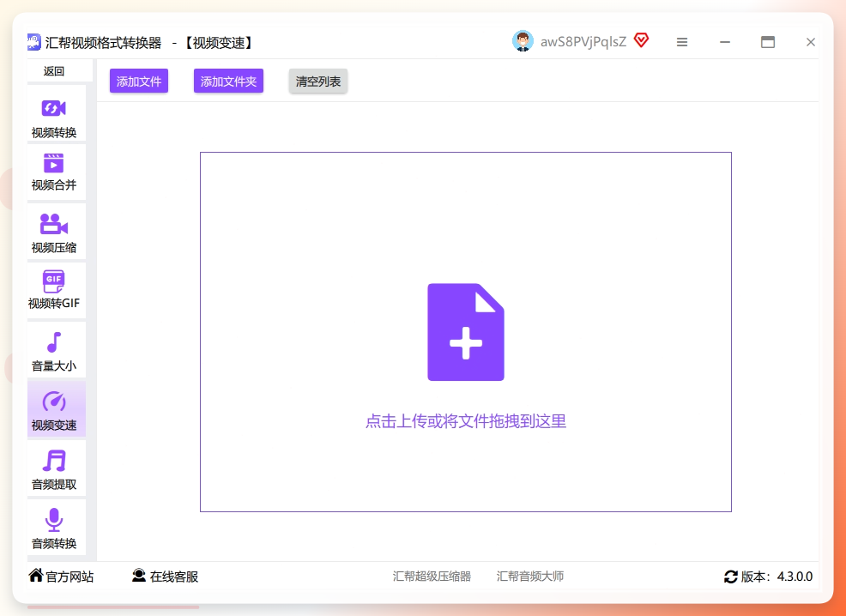Click the 添加文件夹 button
The width and height of the screenshot is (846, 616).
(x=228, y=82)
